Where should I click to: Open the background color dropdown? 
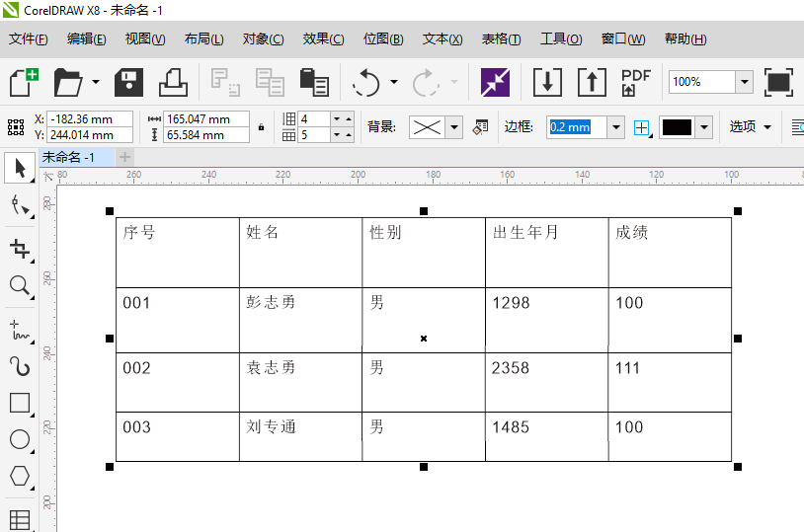click(453, 127)
